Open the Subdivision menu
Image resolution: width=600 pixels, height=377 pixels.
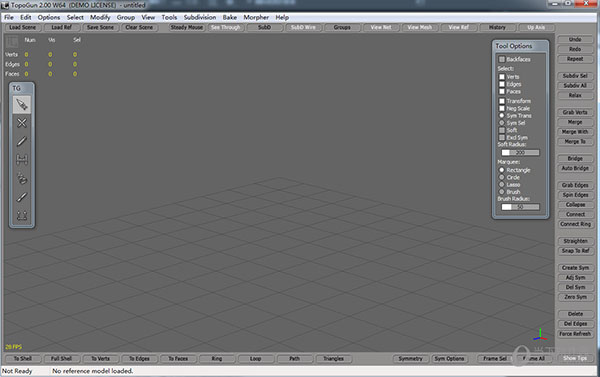pyautogui.click(x=200, y=17)
